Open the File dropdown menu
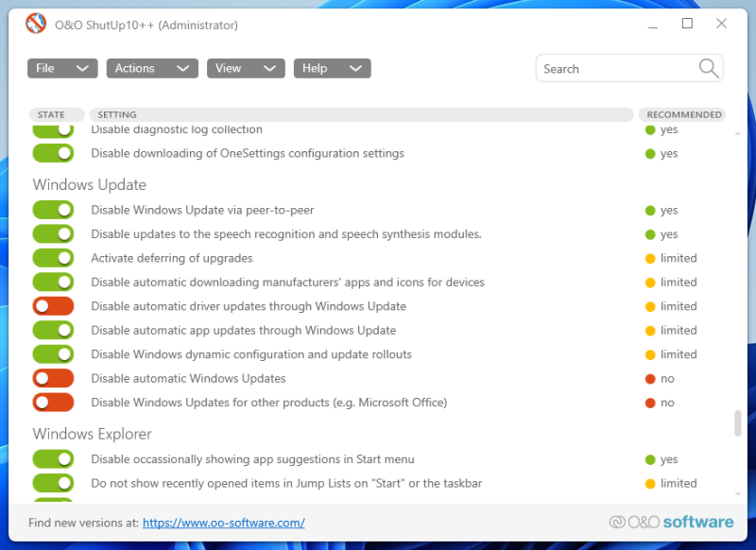This screenshot has width=756, height=550. tap(62, 68)
